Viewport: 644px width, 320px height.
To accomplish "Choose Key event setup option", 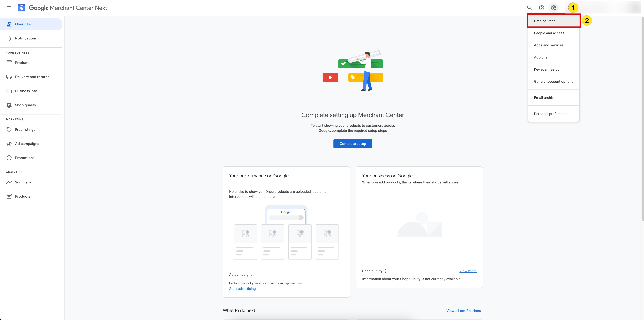I will point(546,69).
